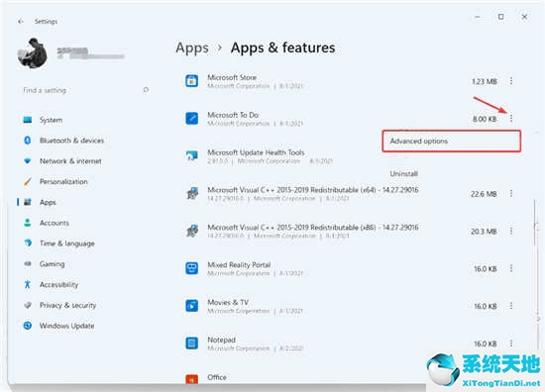Image resolution: width=545 pixels, height=392 pixels.
Task: Select the Microsoft Update Health Tools entry
Action: click(256, 152)
